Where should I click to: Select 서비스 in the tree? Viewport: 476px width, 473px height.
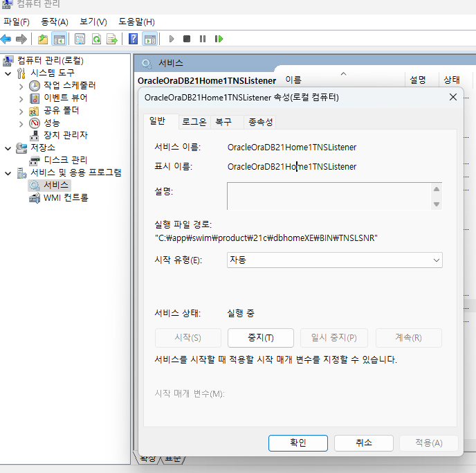(56, 185)
